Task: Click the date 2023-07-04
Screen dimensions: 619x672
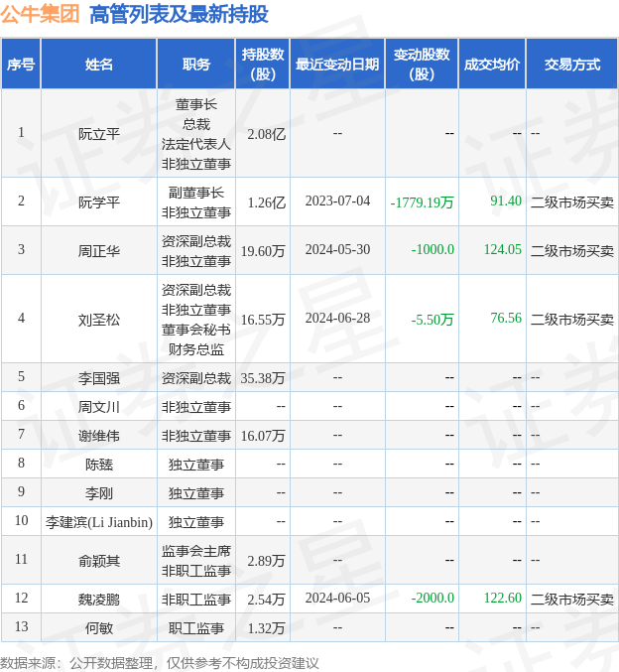Action: pos(337,201)
